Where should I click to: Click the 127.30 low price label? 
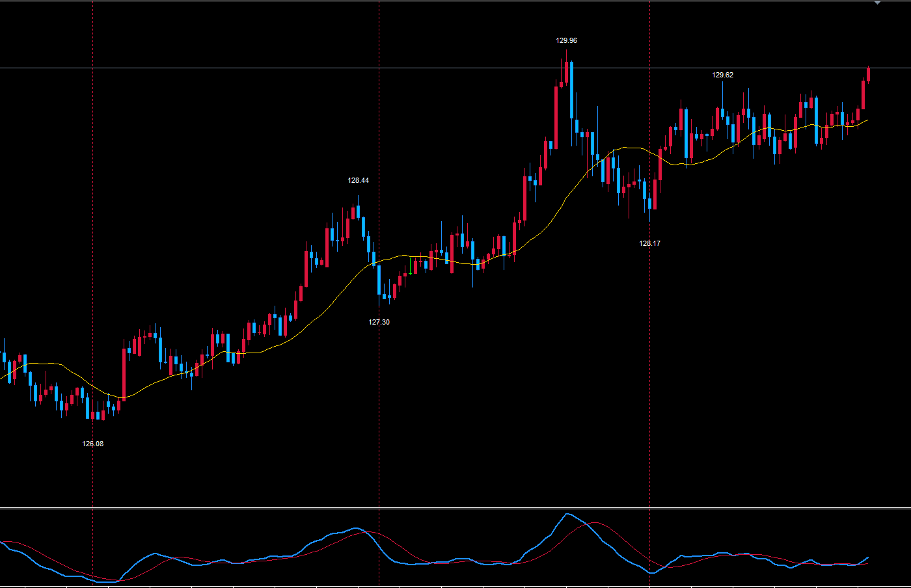coord(379,322)
